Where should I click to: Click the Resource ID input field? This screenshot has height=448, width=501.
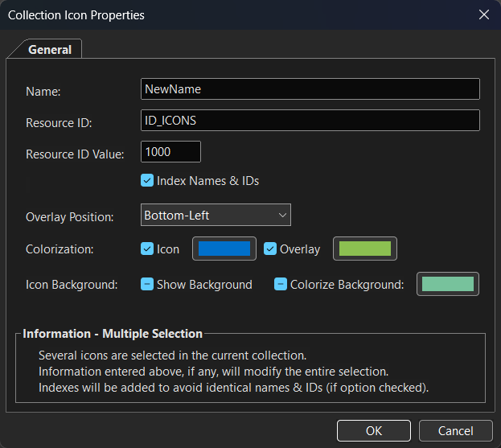310,120
